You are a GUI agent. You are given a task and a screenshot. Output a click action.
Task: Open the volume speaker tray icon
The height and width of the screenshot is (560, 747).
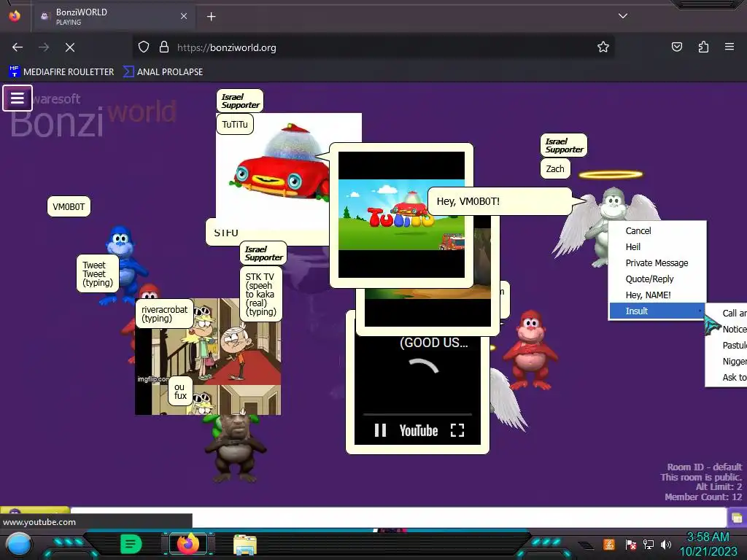click(666, 545)
